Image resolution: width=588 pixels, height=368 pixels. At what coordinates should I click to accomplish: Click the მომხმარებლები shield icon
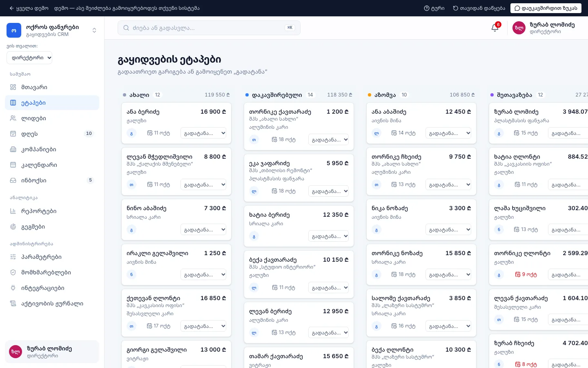13,272
